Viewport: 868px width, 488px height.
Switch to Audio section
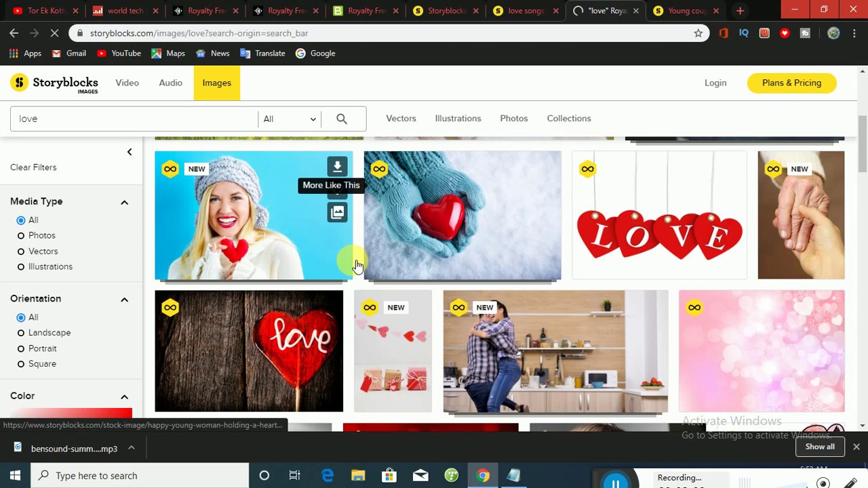pos(170,83)
